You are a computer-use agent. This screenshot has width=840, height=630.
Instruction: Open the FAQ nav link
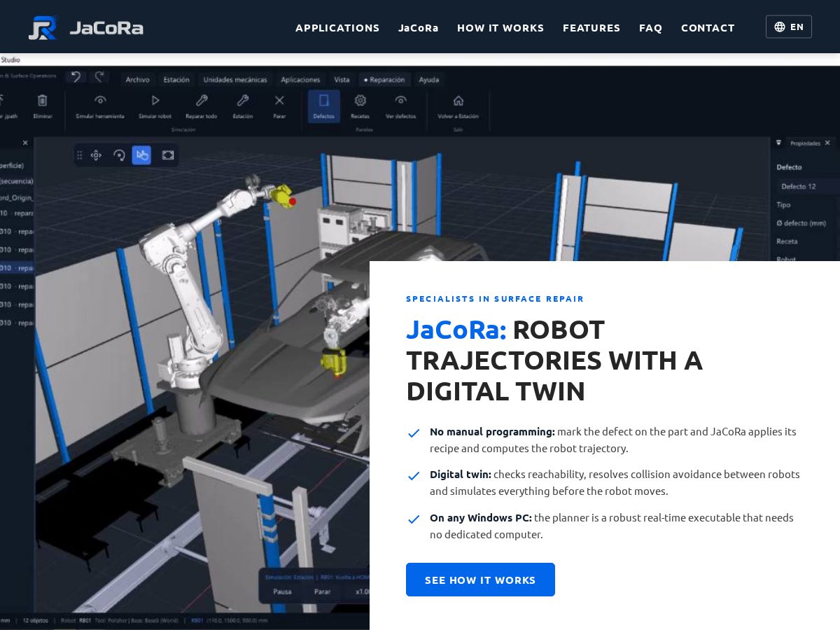[650, 28]
